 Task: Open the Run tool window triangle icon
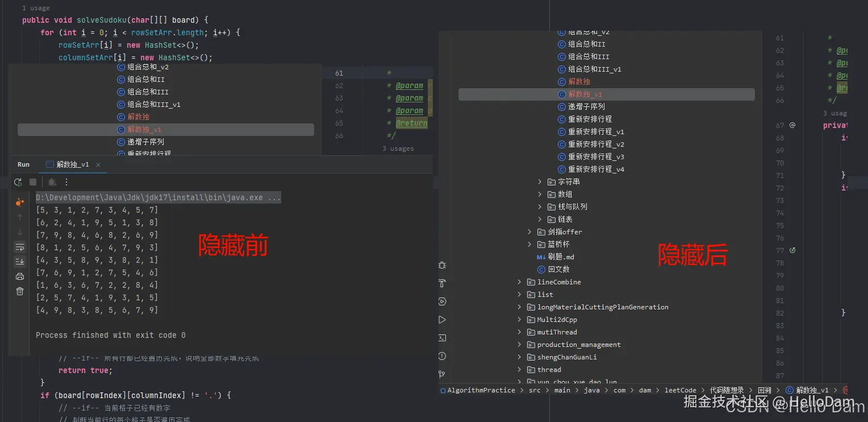[443, 320]
